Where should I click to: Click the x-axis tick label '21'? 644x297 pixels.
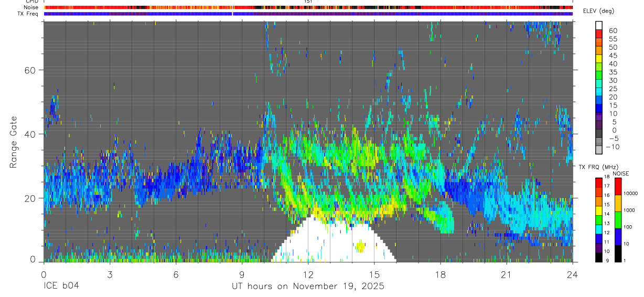[x=507, y=274]
